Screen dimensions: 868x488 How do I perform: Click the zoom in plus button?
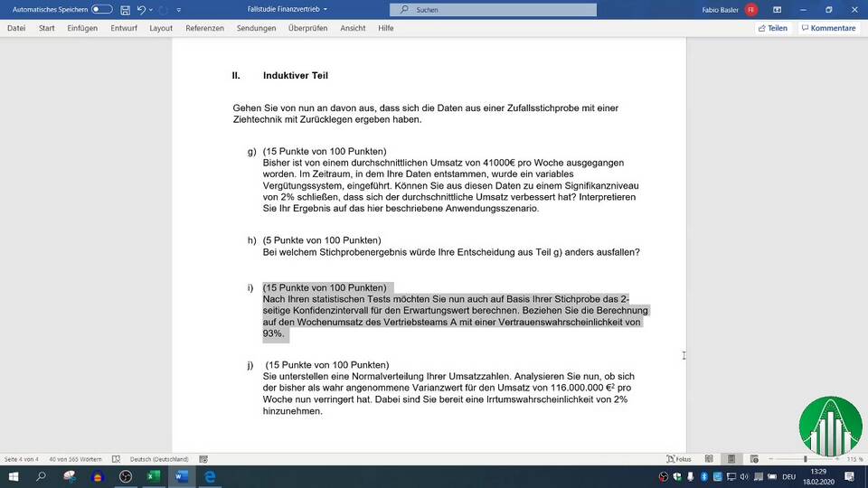coord(837,459)
